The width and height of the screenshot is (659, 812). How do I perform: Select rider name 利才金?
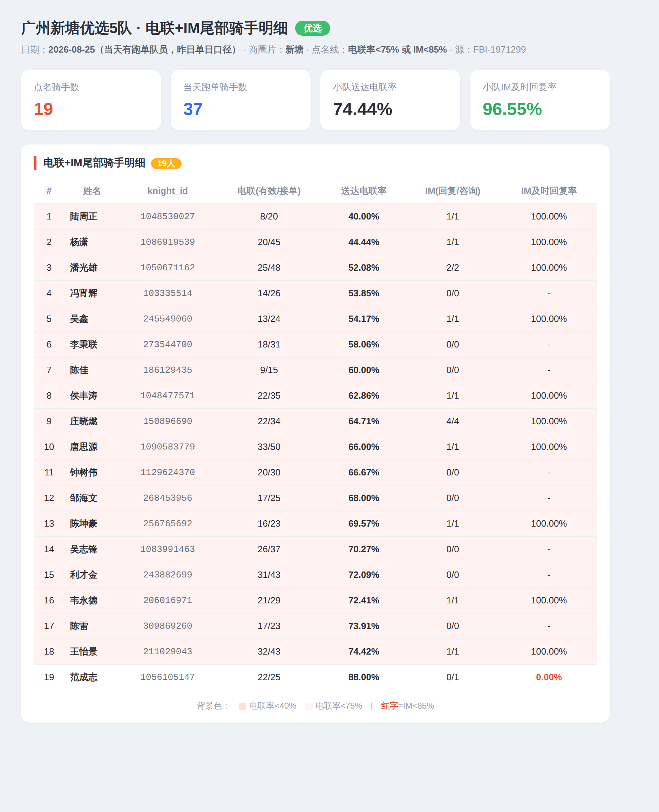(83, 575)
